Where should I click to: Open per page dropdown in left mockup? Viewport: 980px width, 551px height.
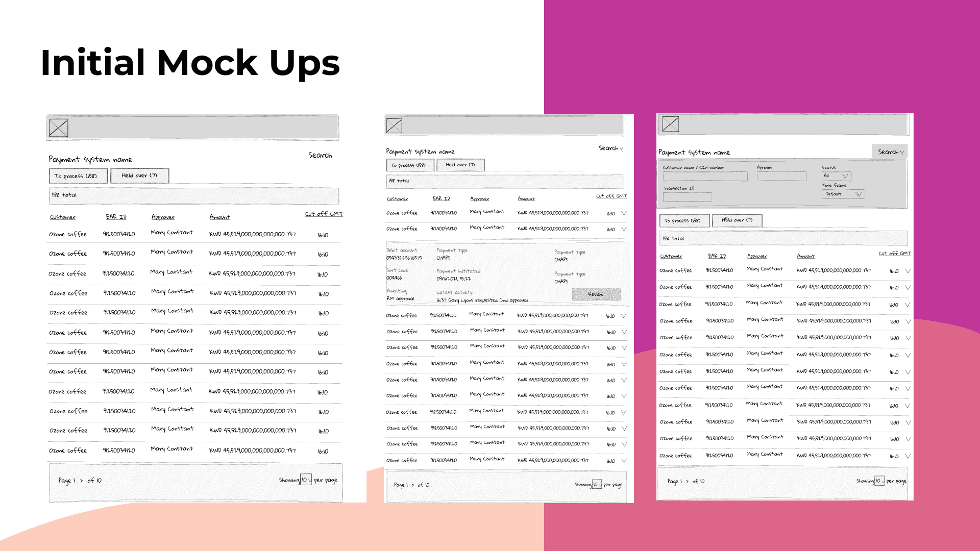click(306, 480)
